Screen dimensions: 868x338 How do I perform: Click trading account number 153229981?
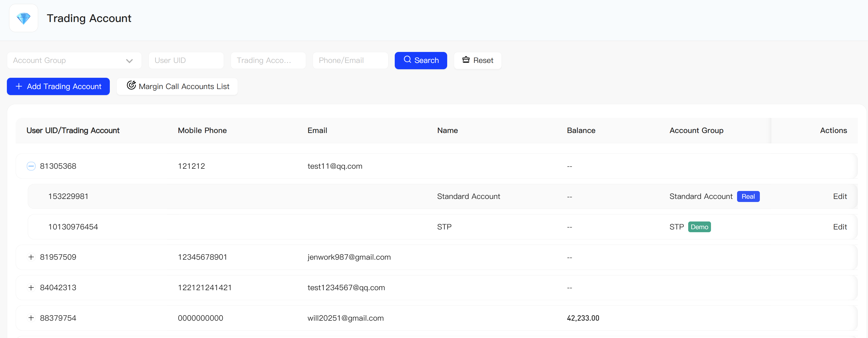click(x=68, y=196)
